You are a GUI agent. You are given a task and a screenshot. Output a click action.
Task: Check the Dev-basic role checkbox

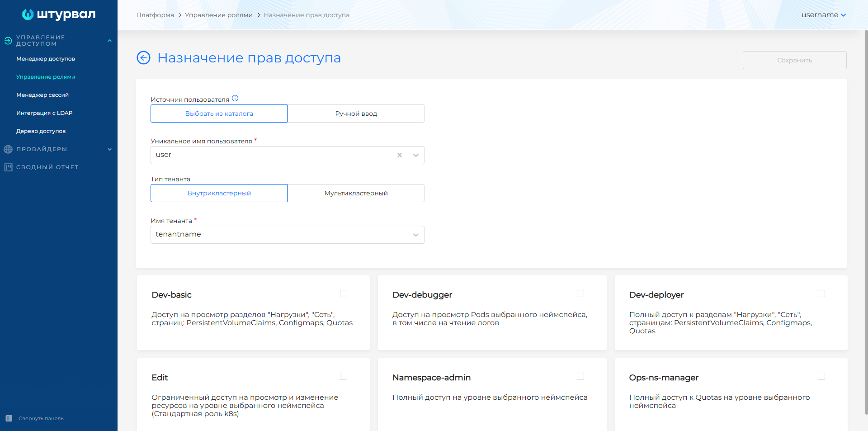tap(344, 294)
